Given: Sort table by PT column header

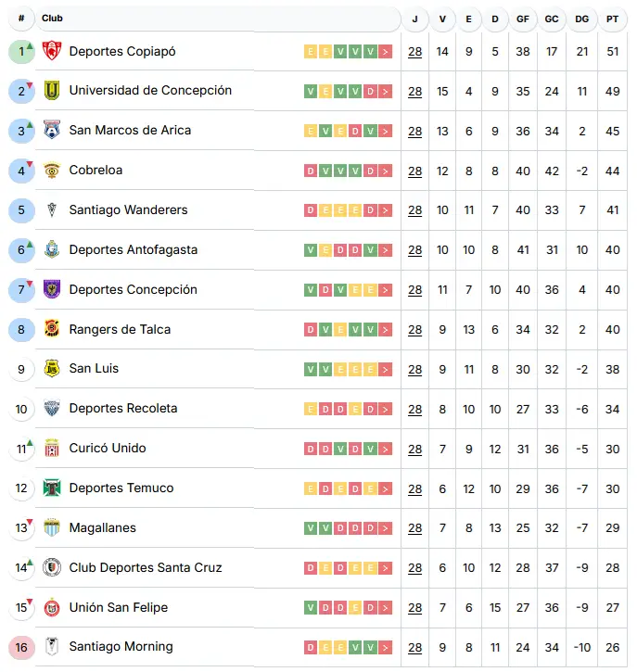Looking at the screenshot, I should coord(612,19).
